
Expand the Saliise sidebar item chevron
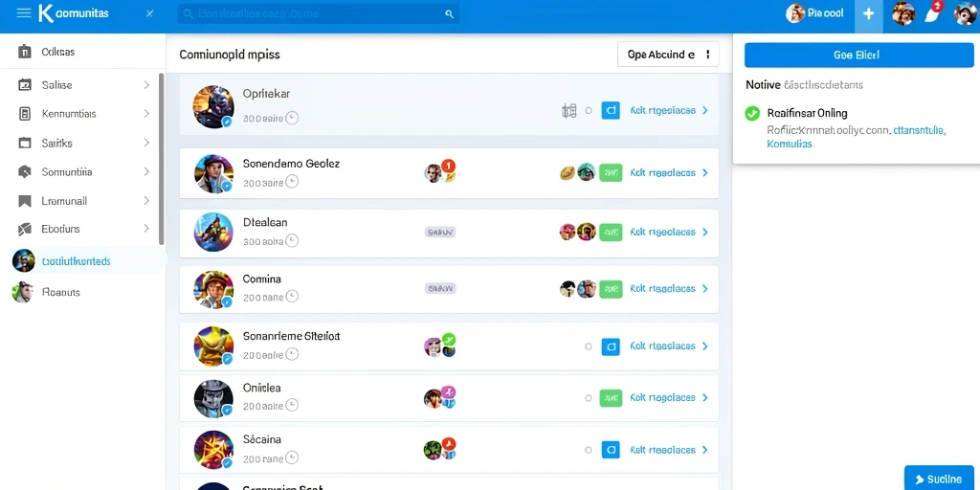(x=146, y=85)
